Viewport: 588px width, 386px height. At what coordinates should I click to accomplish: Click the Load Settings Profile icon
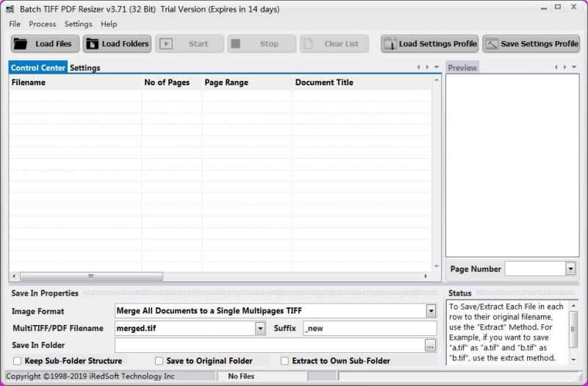point(390,43)
